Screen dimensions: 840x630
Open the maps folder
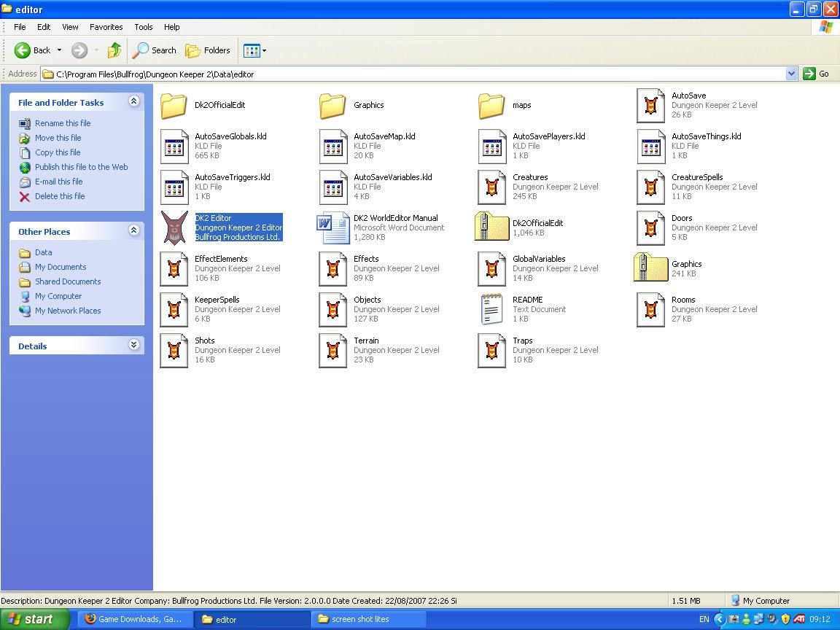click(492, 106)
